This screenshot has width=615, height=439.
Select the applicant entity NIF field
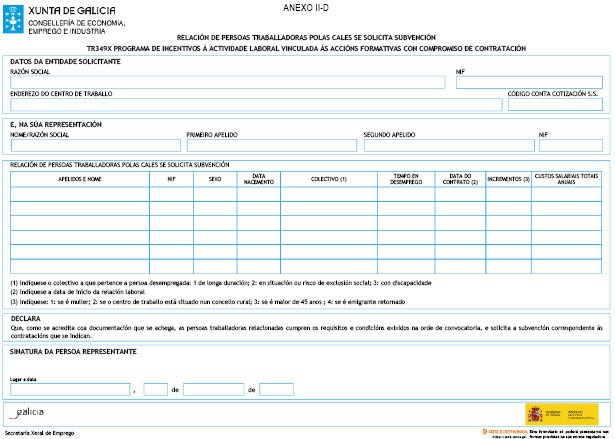coord(528,83)
